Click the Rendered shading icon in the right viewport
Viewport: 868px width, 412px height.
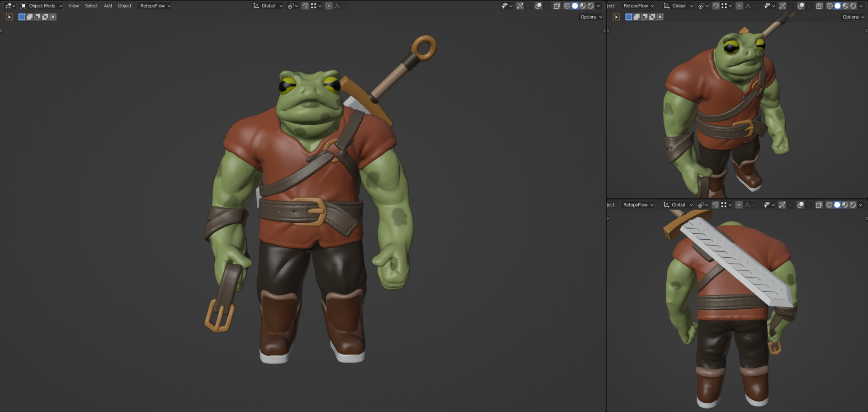(853, 5)
